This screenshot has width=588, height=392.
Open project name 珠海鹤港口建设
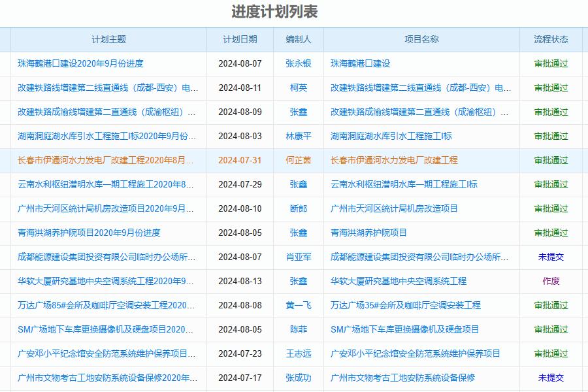[x=361, y=63]
